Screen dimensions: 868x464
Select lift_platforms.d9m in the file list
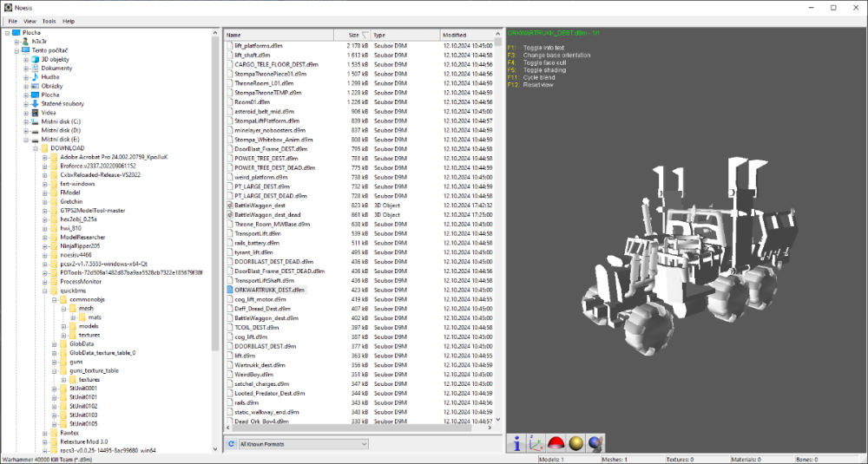(x=258, y=45)
